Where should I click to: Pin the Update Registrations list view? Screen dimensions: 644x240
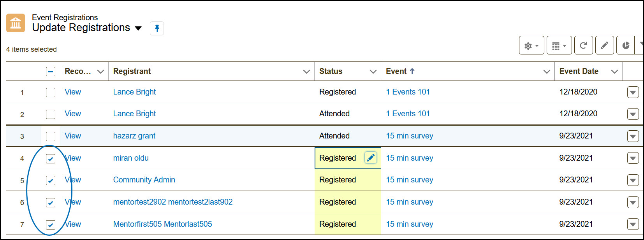coord(157,28)
